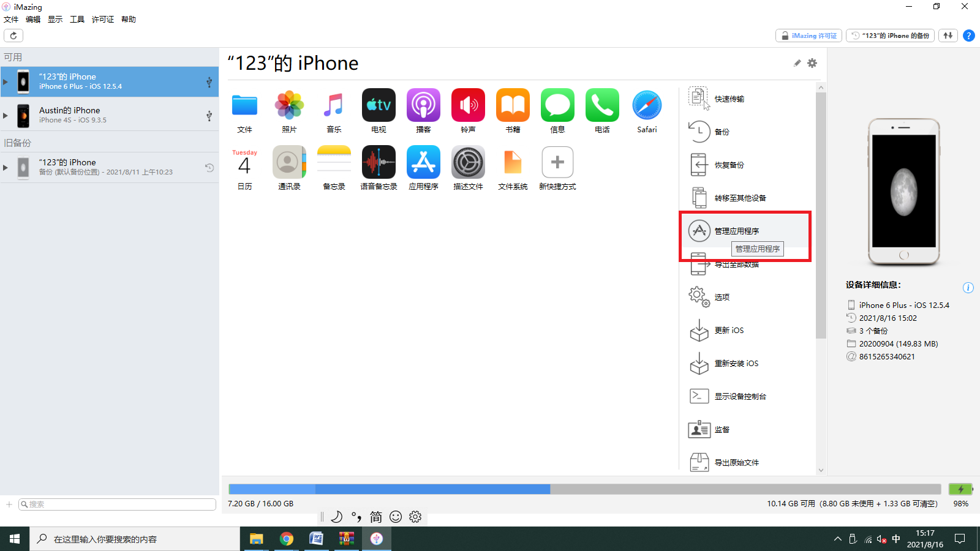Screen dimensions: 980x551
Task: Open the 电视 (Apple TV) icon
Action: point(379,105)
